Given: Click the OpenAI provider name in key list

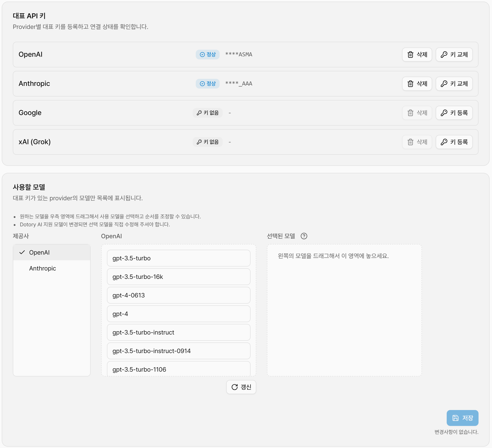Looking at the screenshot, I should click(x=30, y=54).
